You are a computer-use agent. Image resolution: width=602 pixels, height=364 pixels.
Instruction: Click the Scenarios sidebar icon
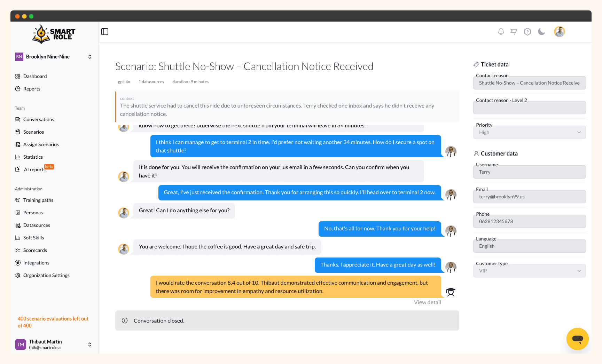coord(18,132)
